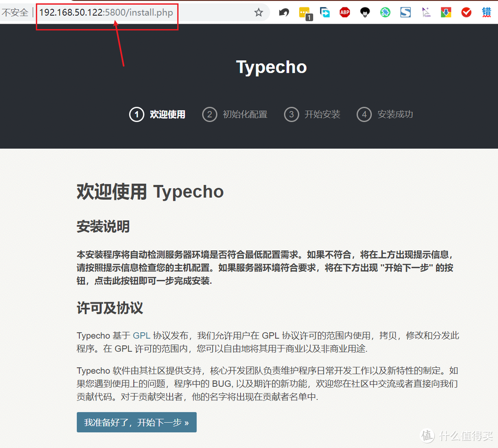Click the bookmark star in address bar

(259, 12)
